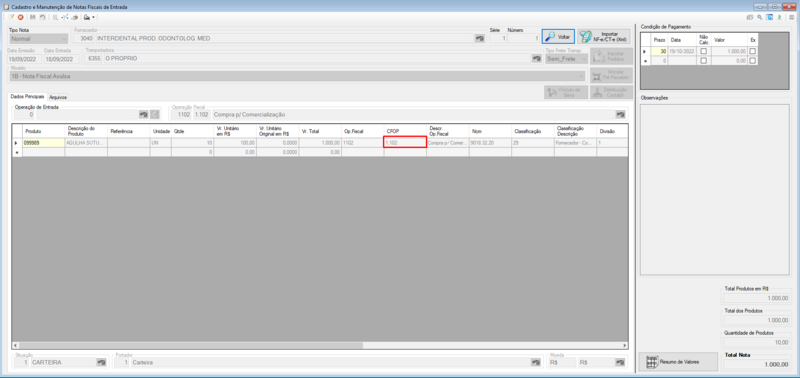Viewport: 800px width, 378px height.
Task: Click the Vr. Total column header
Action: (320, 131)
